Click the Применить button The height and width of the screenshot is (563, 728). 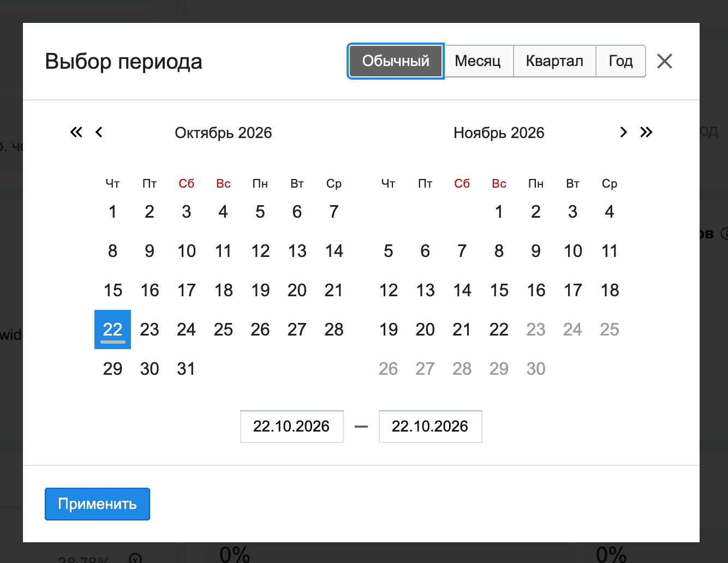[97, 504]
